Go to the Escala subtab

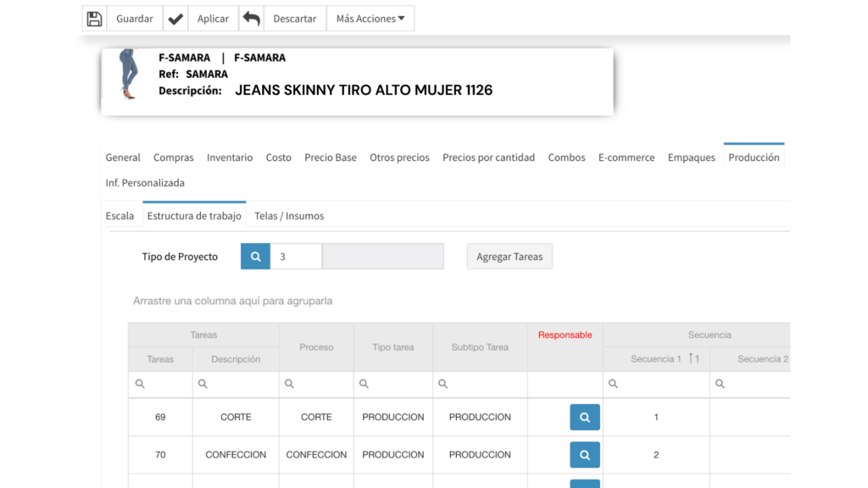coord(120,216)
